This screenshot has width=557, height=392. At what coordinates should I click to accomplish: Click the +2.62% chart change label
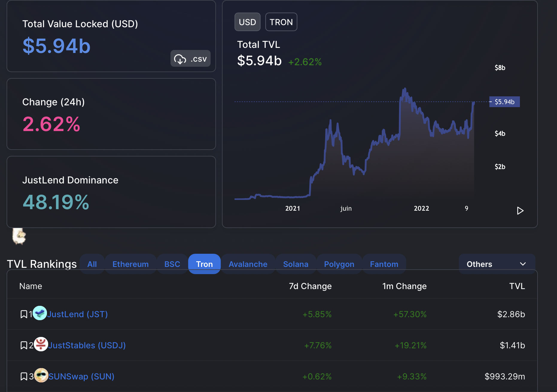[305, 62]
